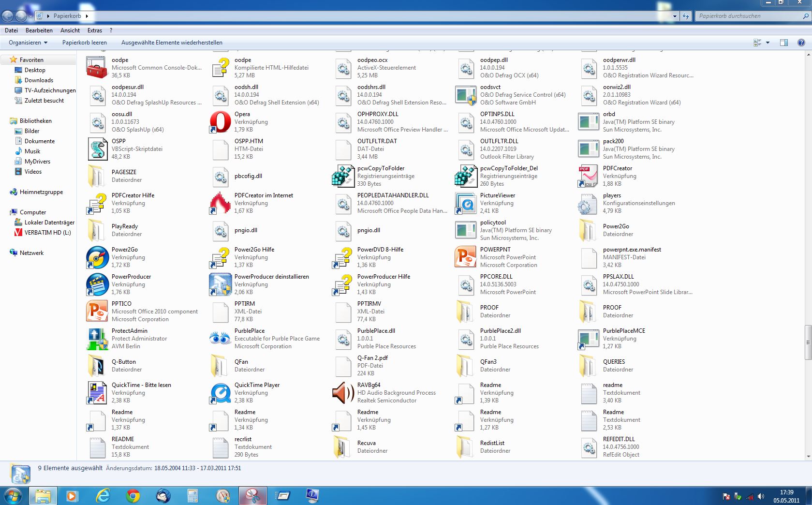The width and height of the screenshot is (812, 505).
Task: Select Musik library in the sidebar
Action: (32, 151)
